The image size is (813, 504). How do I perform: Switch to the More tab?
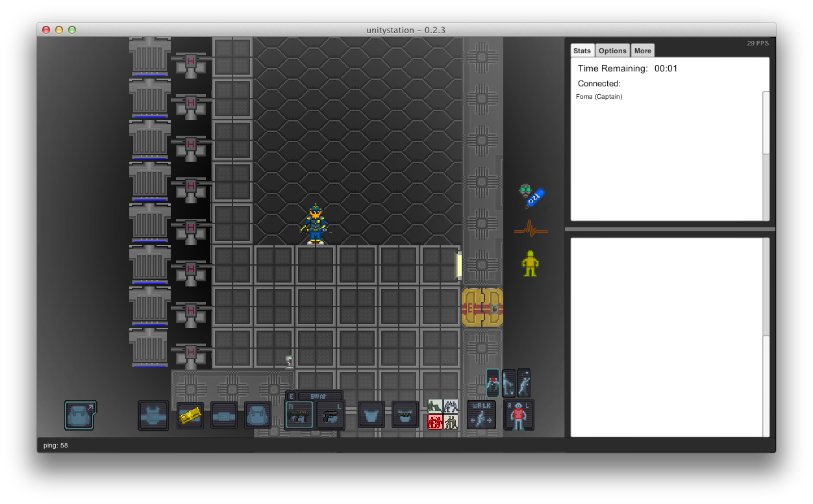(642, 50)
